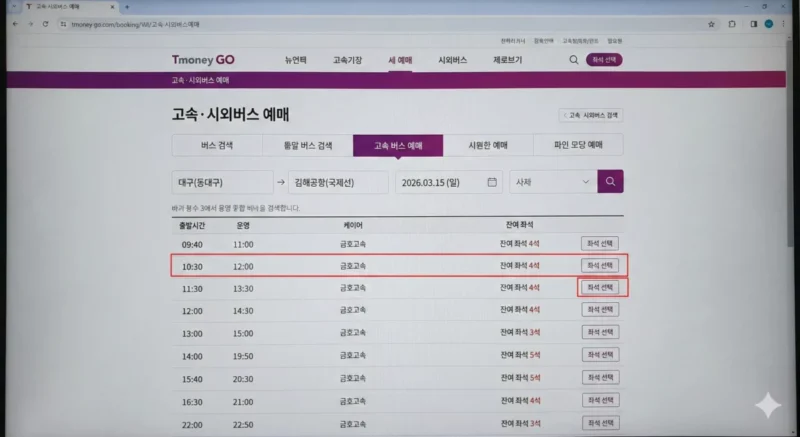Screen dimensions: 800x437
Task: Click the 22:50 arrival time cell
Action: pyautogui.click(x=243, y=424)
